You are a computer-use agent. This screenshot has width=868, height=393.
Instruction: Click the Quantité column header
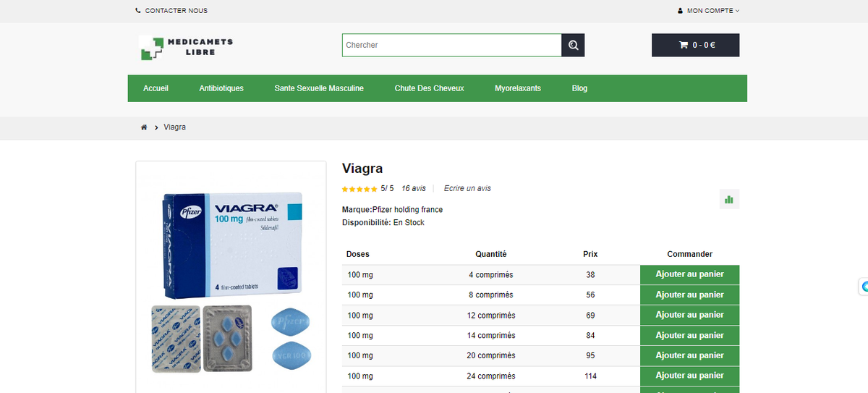click(x=491, y=254)
